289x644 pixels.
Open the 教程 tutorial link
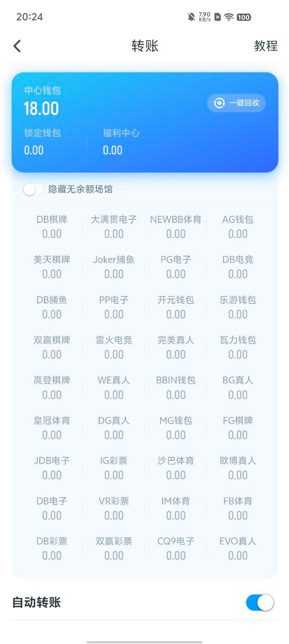266,46
